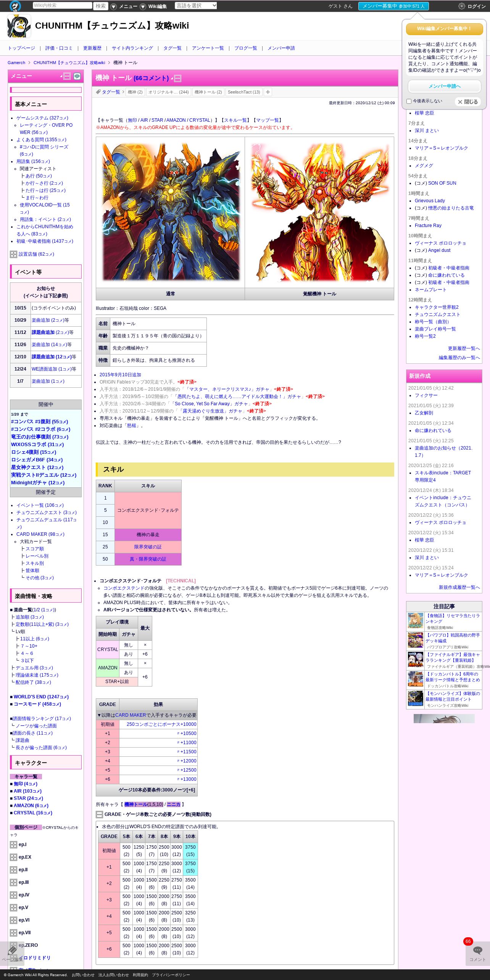Click Wiki編集メンバー募集中 yellow banner

tap(444, 29)
